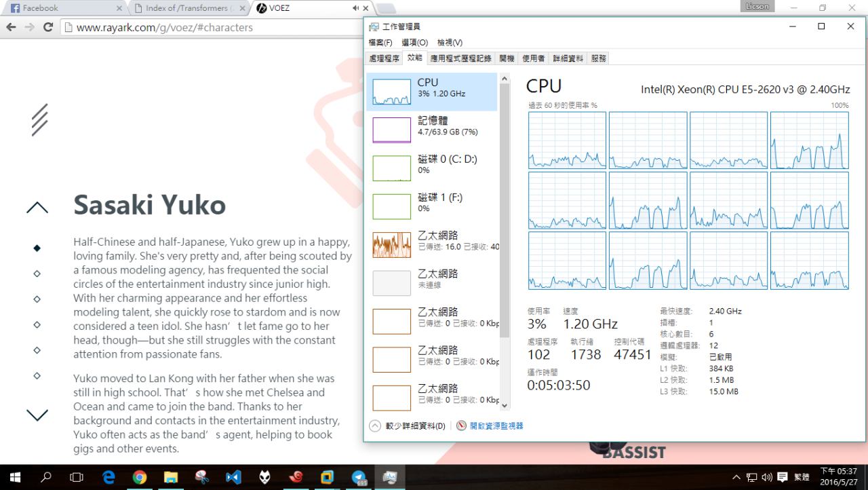Open File Explorer from the taskbar
The image size is (868, 490).
pyautogui.click(x=170, y=477)
